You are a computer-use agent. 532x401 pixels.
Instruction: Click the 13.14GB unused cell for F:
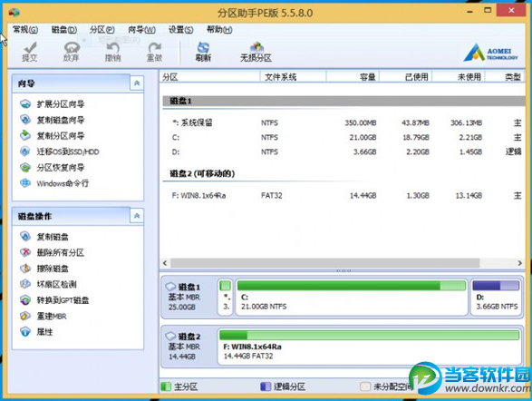(469, 196)
